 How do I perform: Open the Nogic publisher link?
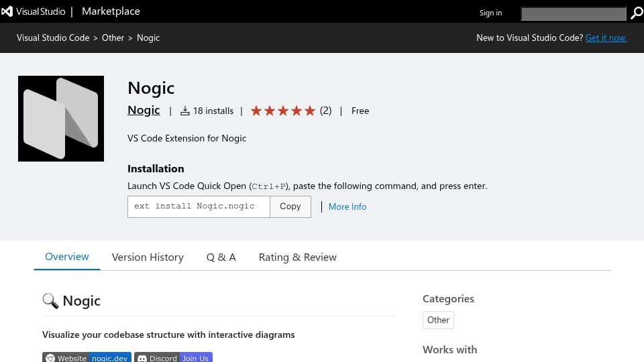point(144,110)
